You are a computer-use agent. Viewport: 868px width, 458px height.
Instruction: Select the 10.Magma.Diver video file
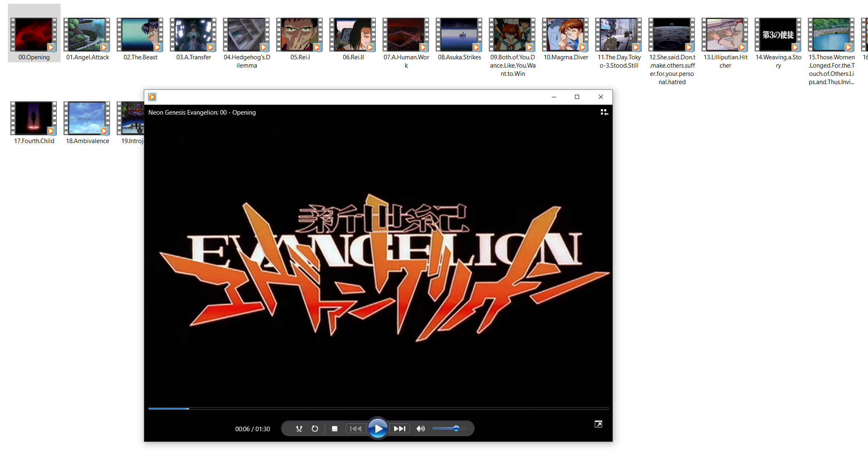pos(565,35)
